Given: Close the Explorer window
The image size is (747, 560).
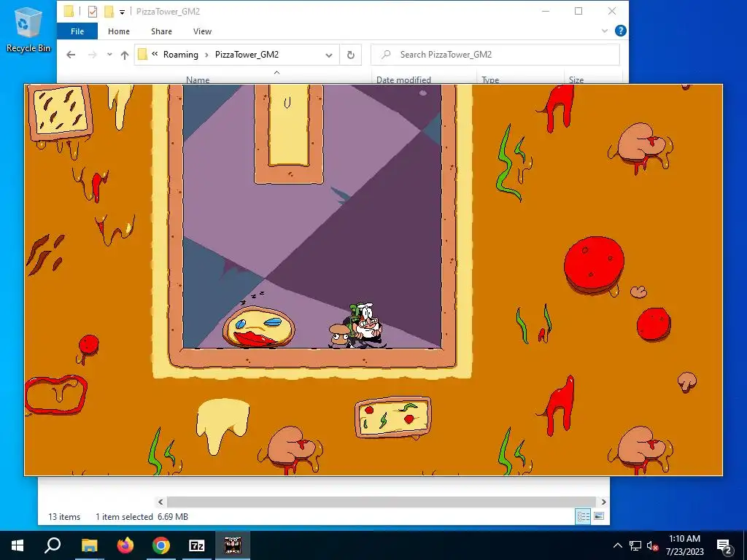Looking at the screenshot, I should 612,12.
